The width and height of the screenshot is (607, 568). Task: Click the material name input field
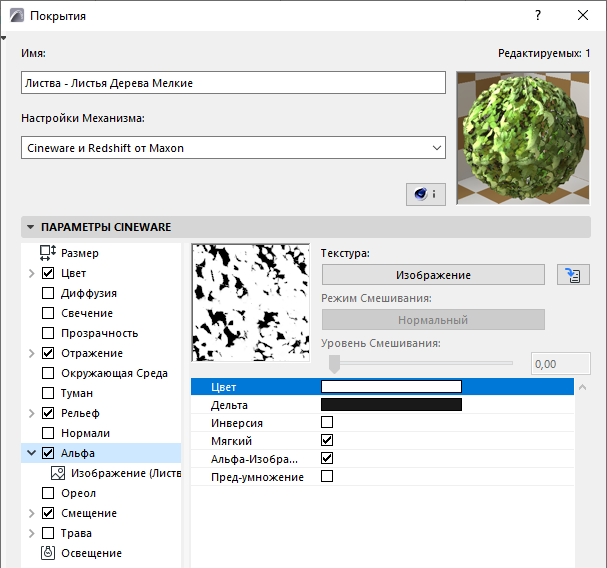click(x=233, y=82)
